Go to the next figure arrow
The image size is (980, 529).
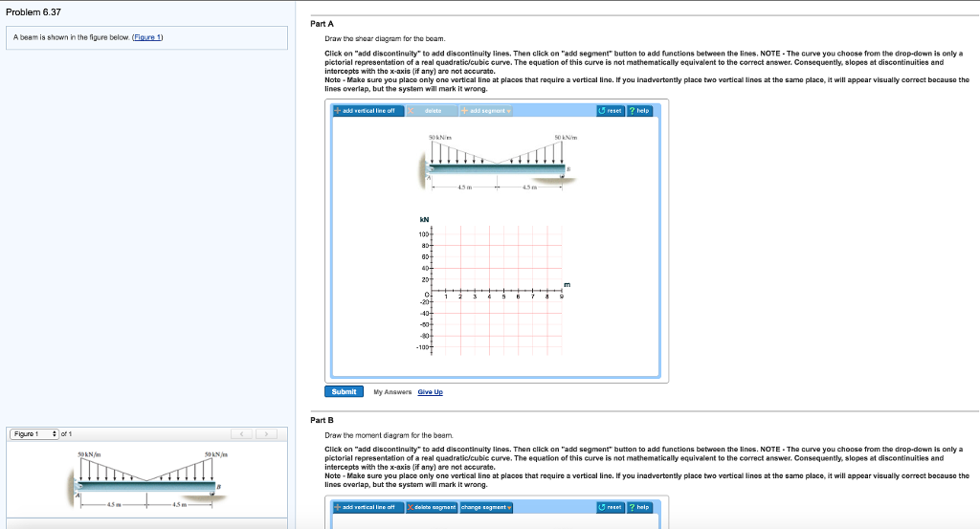[x=266, y=434]
